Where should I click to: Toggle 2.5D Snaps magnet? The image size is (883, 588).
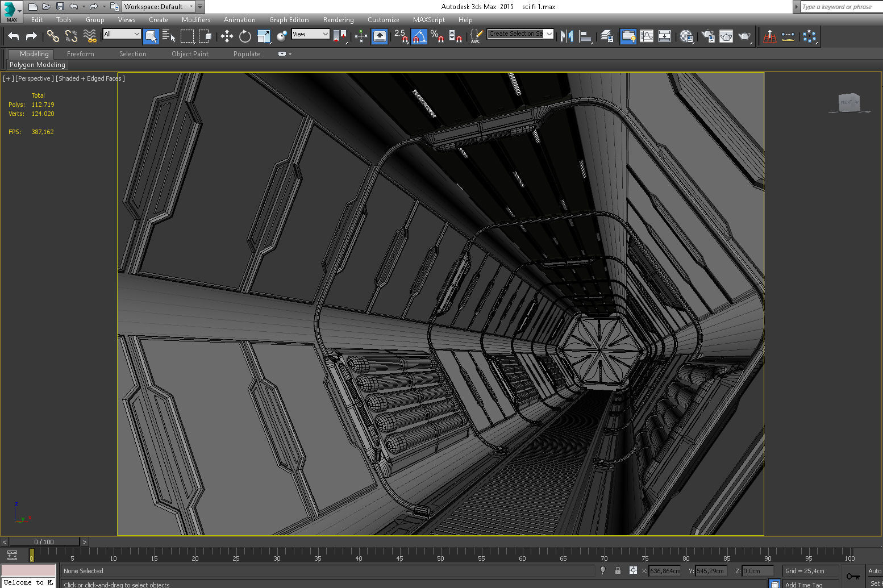point(401,36)
